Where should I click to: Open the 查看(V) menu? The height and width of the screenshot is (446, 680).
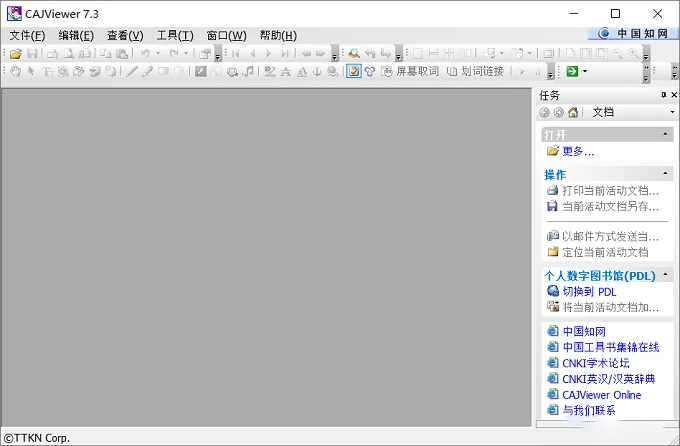[125, 36]
